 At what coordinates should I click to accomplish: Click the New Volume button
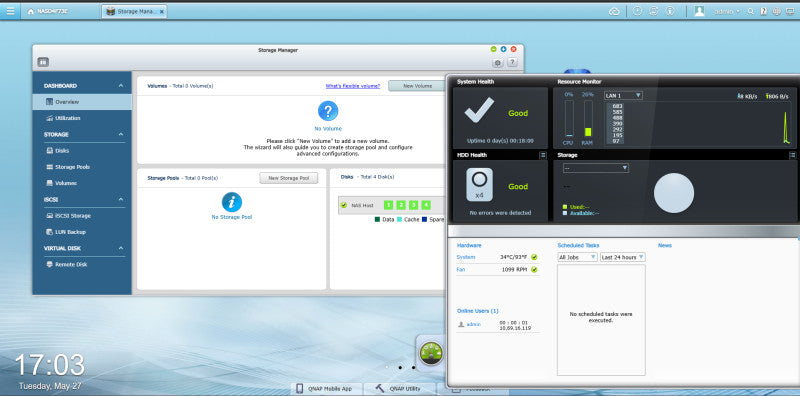click(417, 86)
